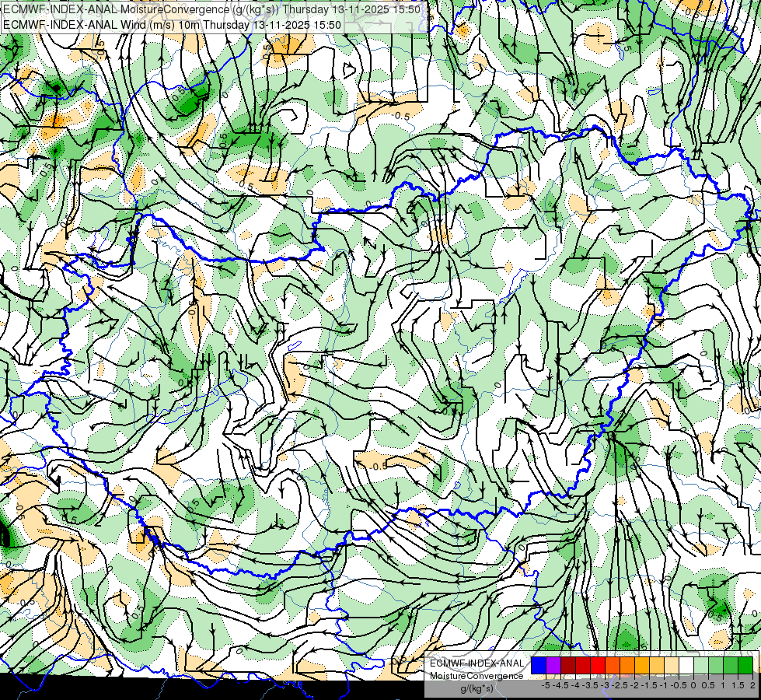Click the white legend color swatch
The height and width of the screenshot is (700, 761).
[x=686, y=665]
